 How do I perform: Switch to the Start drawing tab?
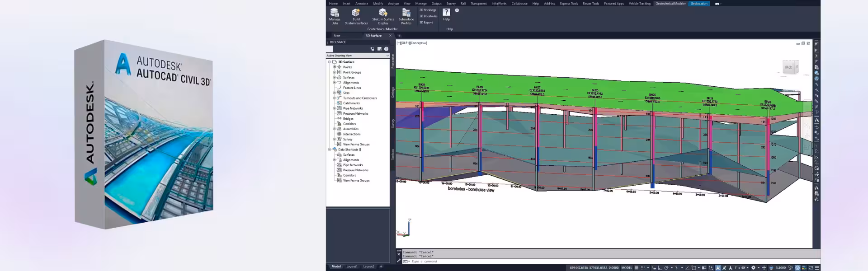tap(337, 36)
